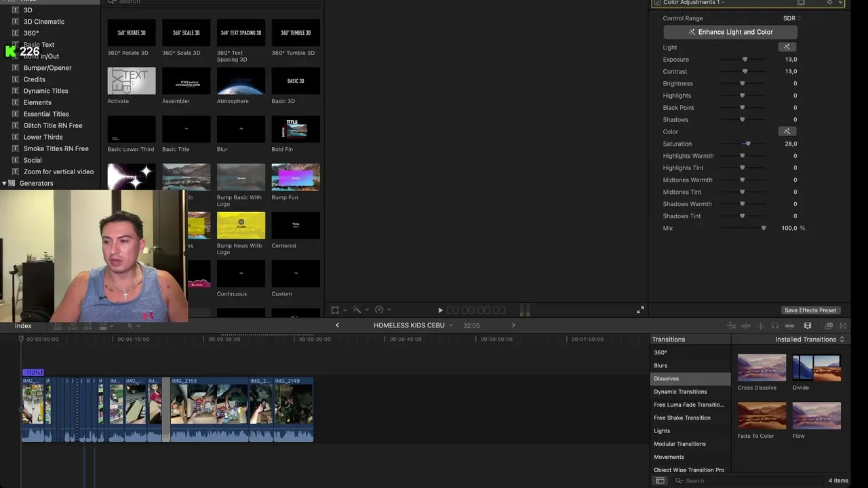Select Bumper/Opener titles category

click(x=47, y=68)
